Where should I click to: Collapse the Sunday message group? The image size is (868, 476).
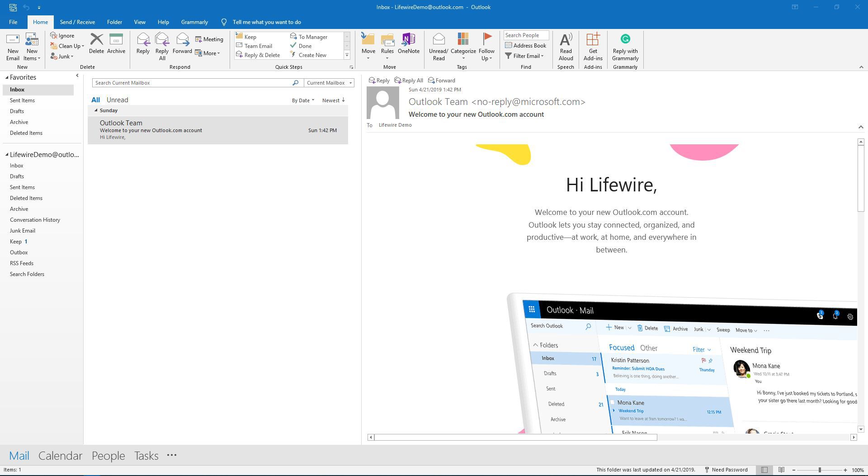[x=96, y=110]
